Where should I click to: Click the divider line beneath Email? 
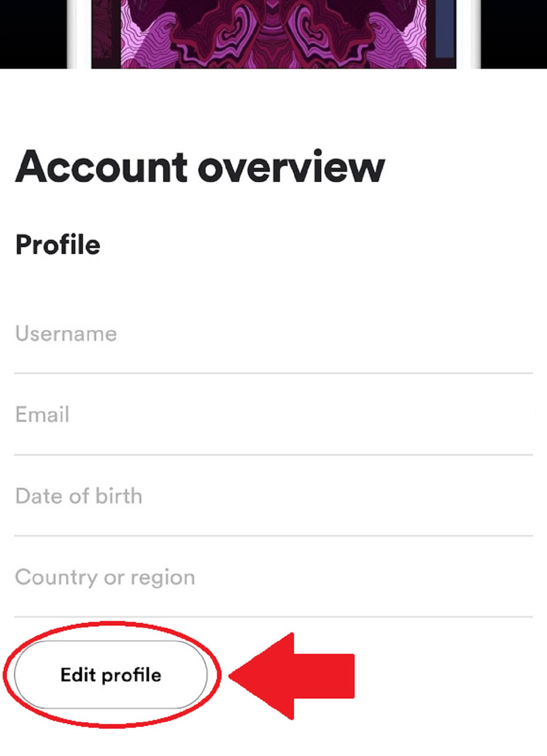(273, 455)
